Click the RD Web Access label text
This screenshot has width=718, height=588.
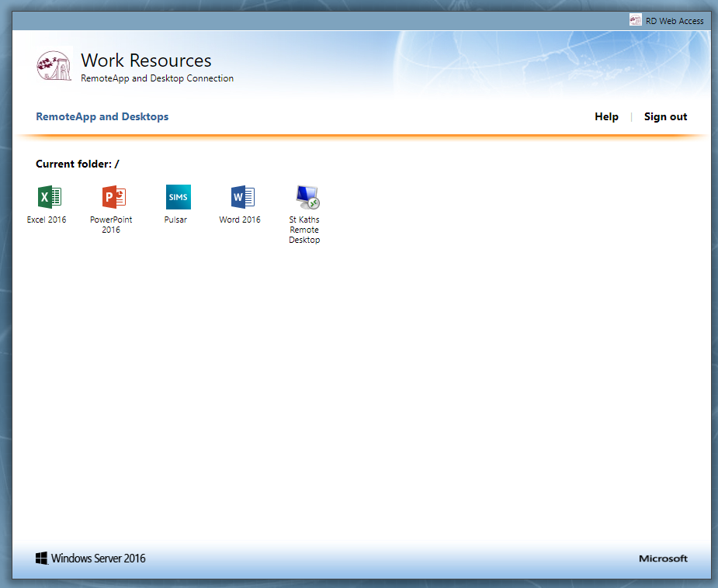(x=675, y=21)
